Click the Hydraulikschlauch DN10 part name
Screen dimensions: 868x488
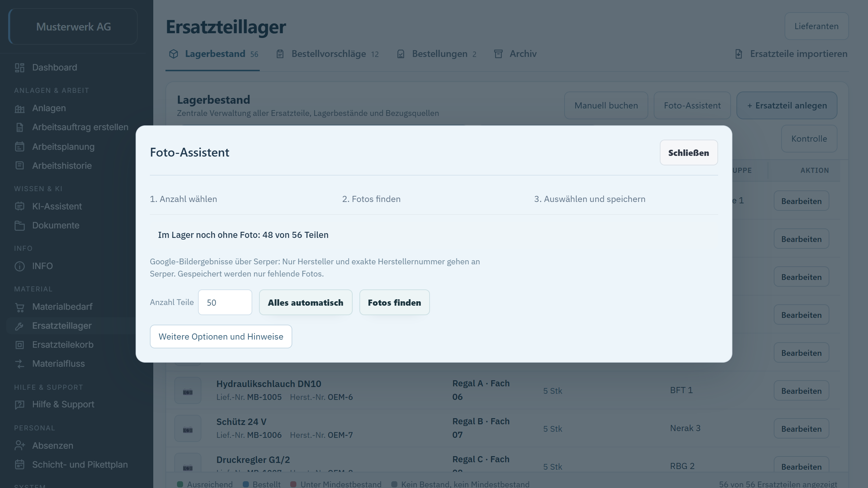269,384
